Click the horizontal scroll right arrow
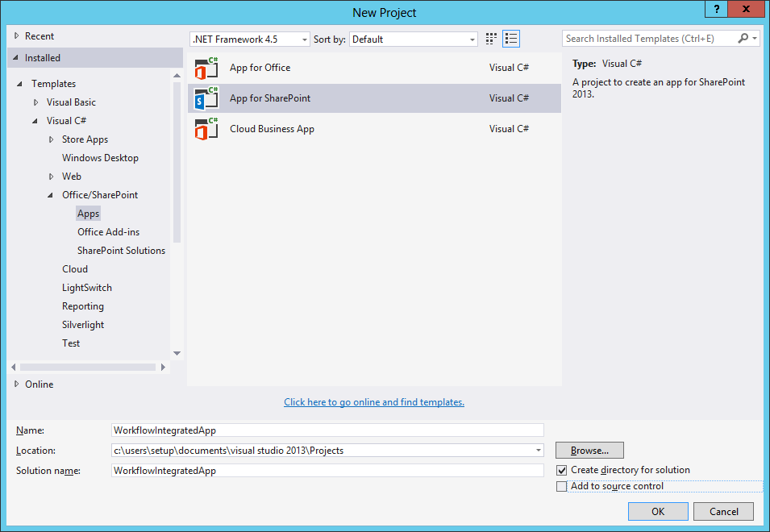Image resolution: width=770 pixels, height=532 pixels. pos(164,367)
